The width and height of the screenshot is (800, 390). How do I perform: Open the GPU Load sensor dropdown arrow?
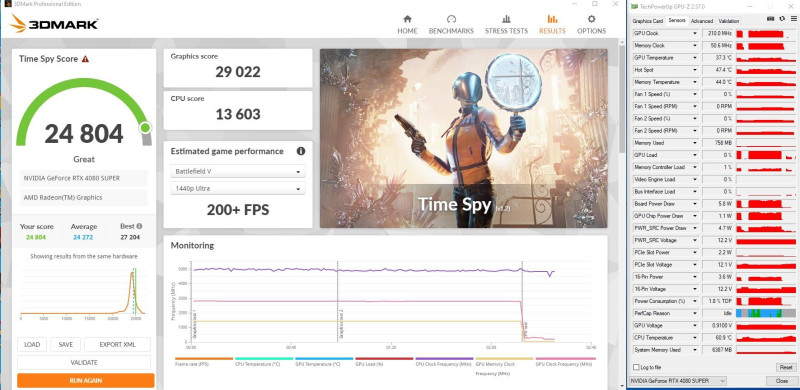(x=694, y=155)
